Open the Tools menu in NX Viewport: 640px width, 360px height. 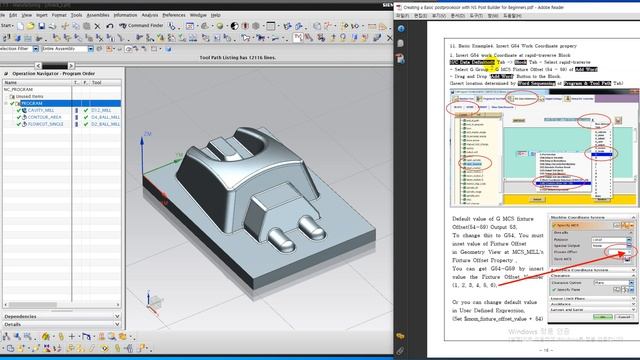tap(76, 15)
